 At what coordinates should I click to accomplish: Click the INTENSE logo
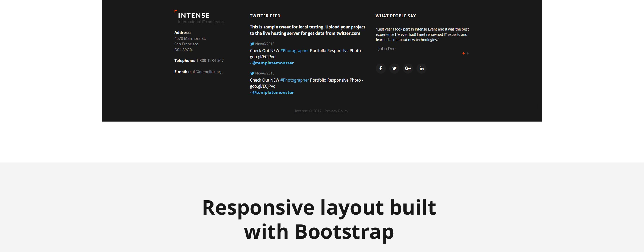click(192, 15)
